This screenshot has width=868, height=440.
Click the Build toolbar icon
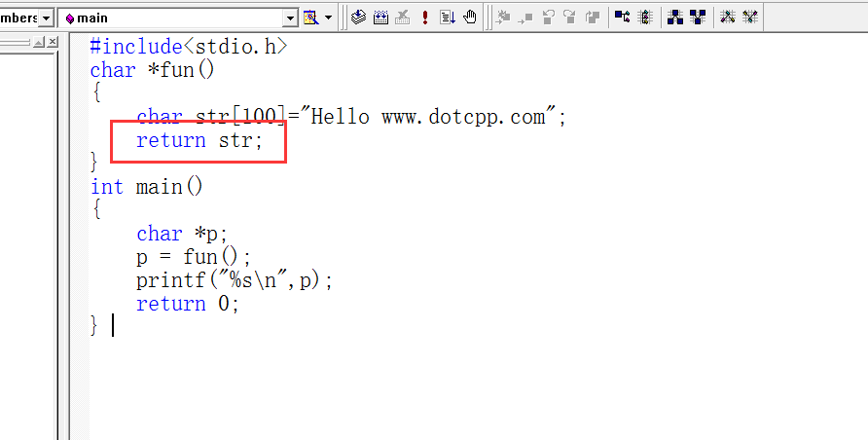[x=380, y=17]
